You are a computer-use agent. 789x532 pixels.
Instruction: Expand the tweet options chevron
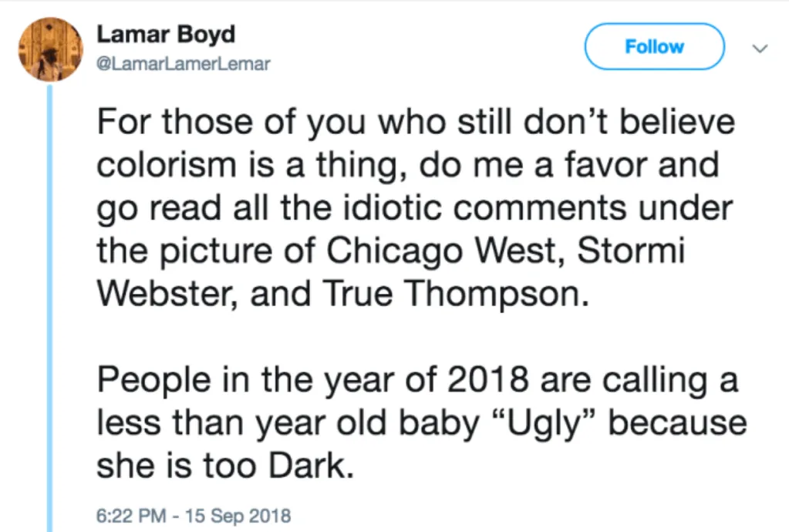(760, 49)
